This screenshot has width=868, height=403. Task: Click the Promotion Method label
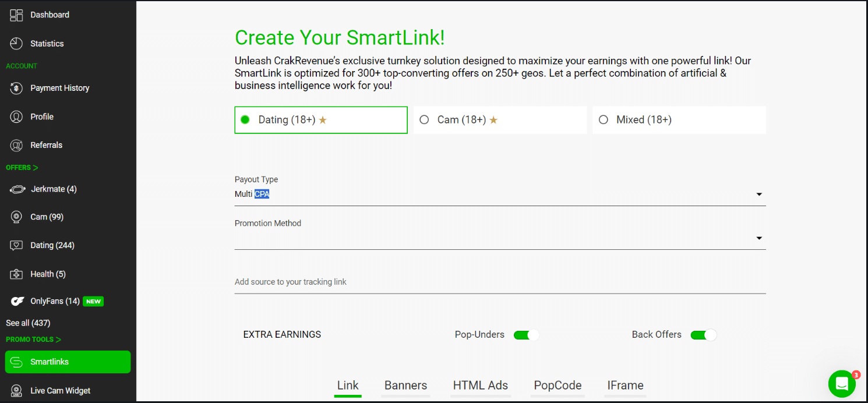[268, 223]
